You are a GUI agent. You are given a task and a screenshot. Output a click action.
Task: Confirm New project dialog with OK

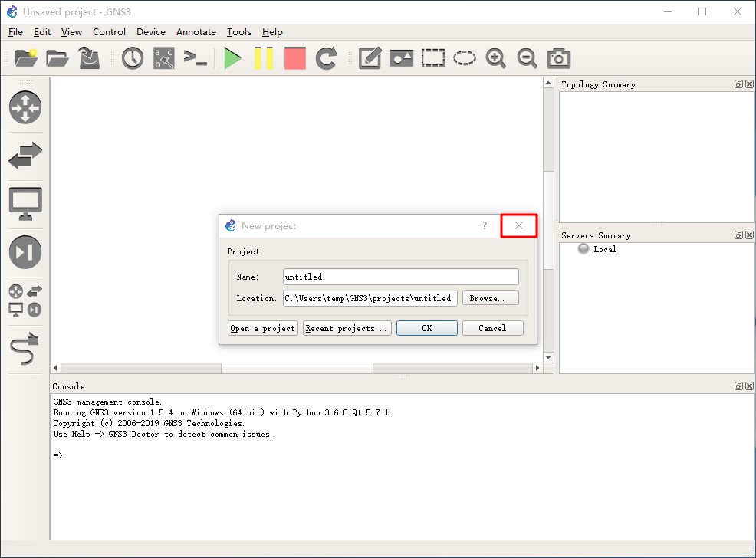(427, 328)
